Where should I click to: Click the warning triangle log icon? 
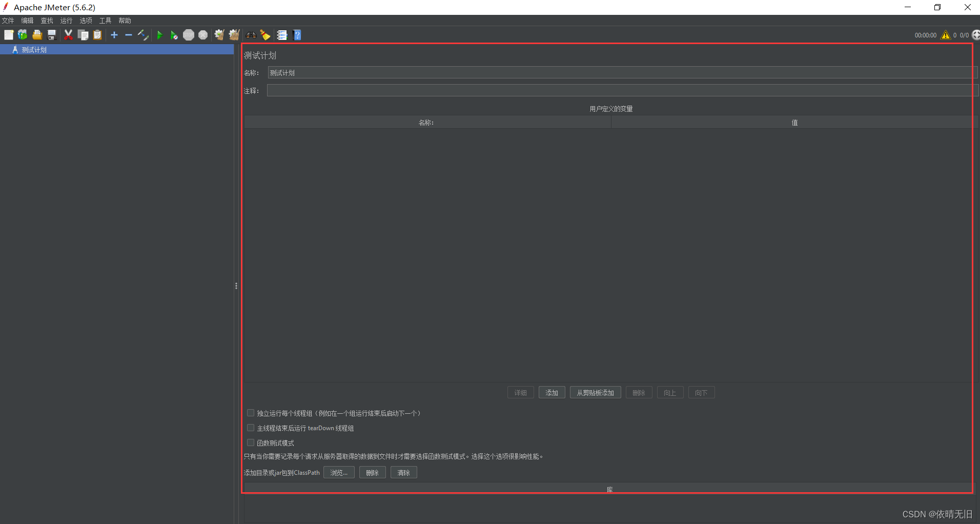click(946, 35)
